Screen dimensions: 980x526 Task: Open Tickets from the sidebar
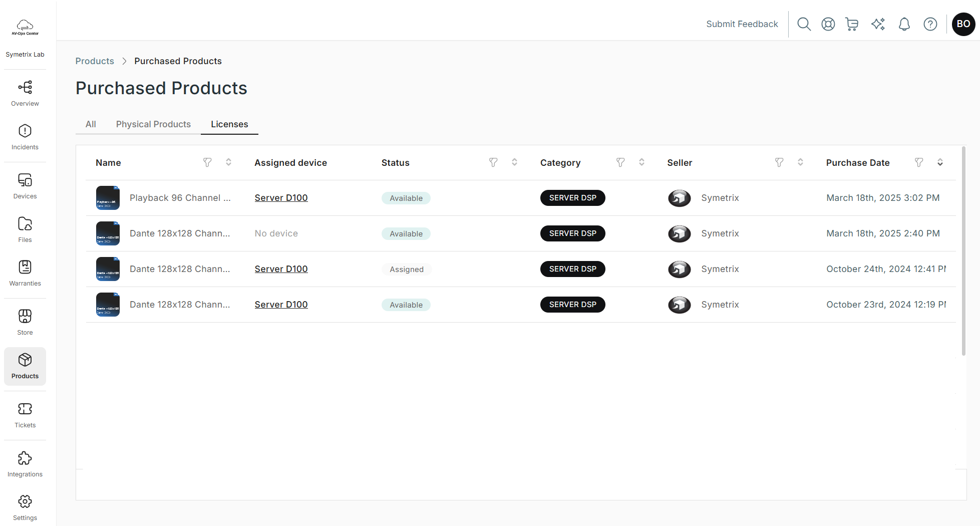25,415
